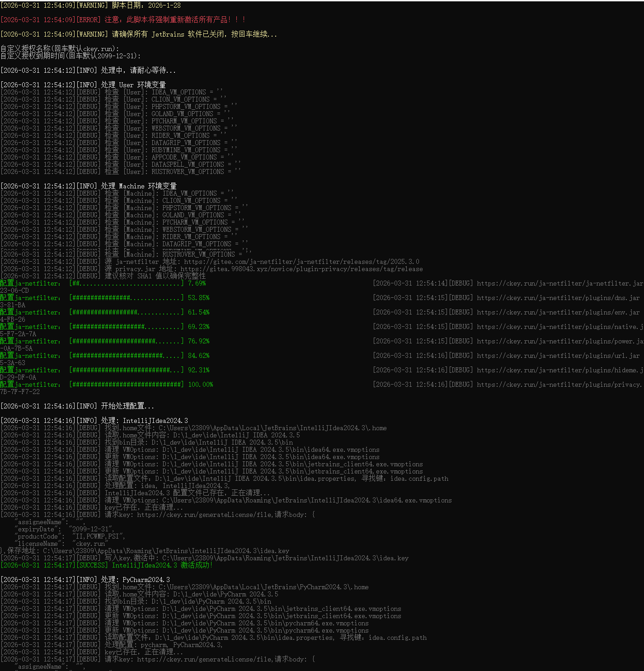644x671 pixels.
Task: Click the "productCode" II,PCWMP,PSI line
Action: pyautogui.click(x=70, y=536)
